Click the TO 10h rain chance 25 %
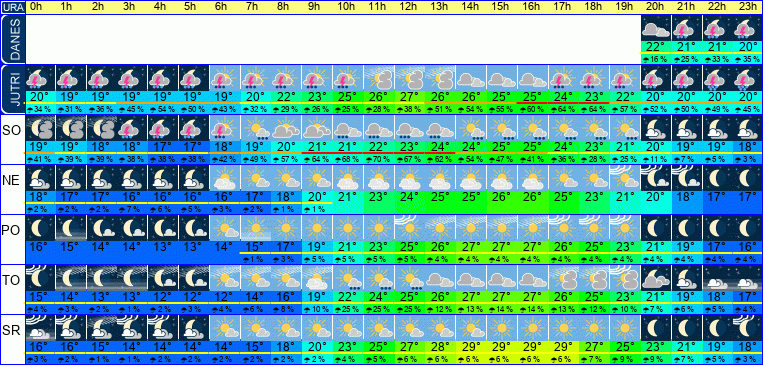Viewport: 763px width, 365px height. (x=348, y=310)
